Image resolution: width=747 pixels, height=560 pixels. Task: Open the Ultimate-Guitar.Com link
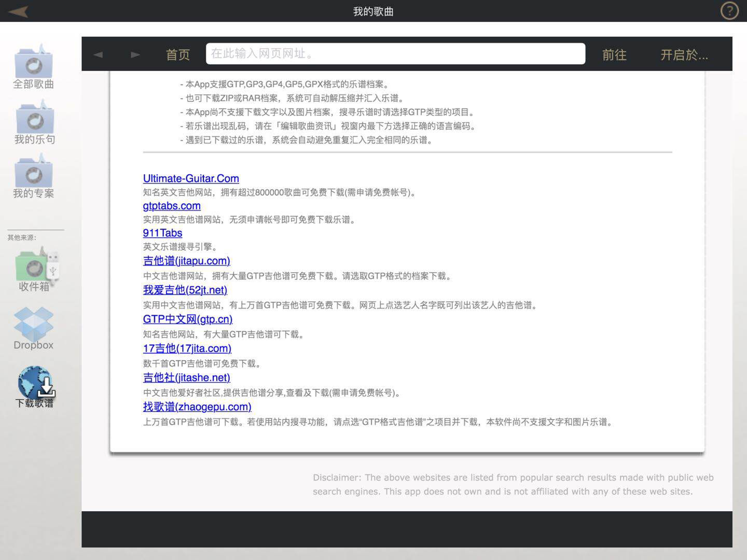pos(191,178)
